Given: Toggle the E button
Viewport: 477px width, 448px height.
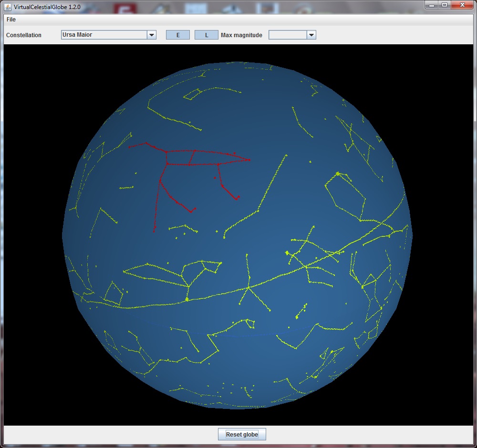Looking at the screenshot, I should pos(178,35).
